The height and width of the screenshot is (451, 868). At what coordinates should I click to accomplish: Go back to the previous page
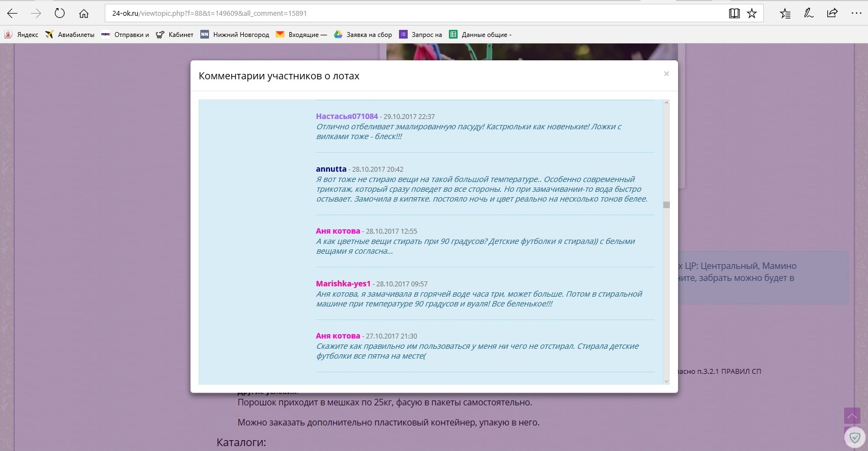click(12, 13)
